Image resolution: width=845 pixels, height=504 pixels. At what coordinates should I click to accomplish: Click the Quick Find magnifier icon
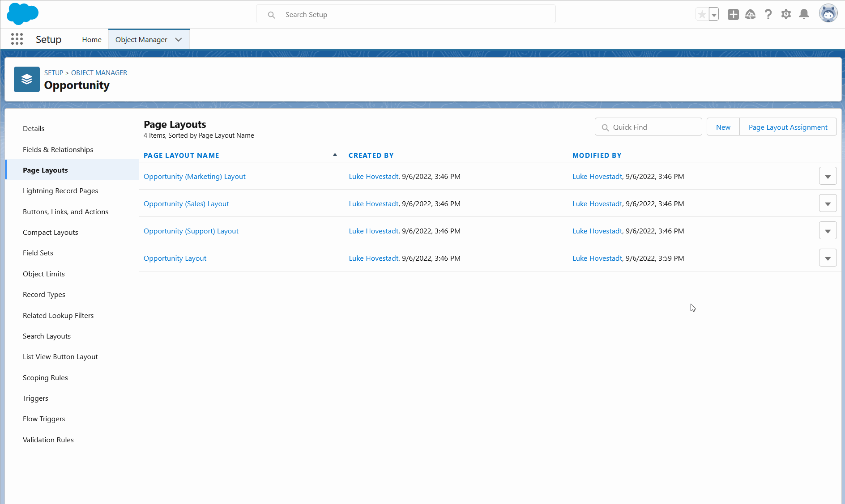click(605, 127)
